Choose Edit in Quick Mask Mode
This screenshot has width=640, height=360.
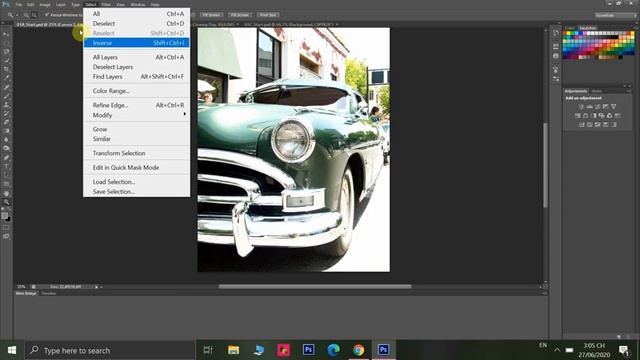point(136,167)
